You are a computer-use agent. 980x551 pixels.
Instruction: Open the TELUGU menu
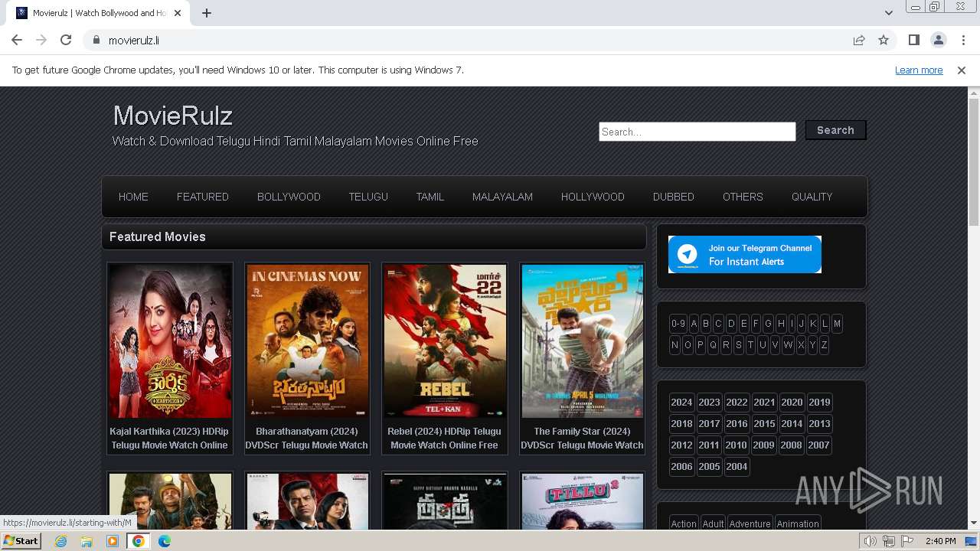(x=368, y=197)
